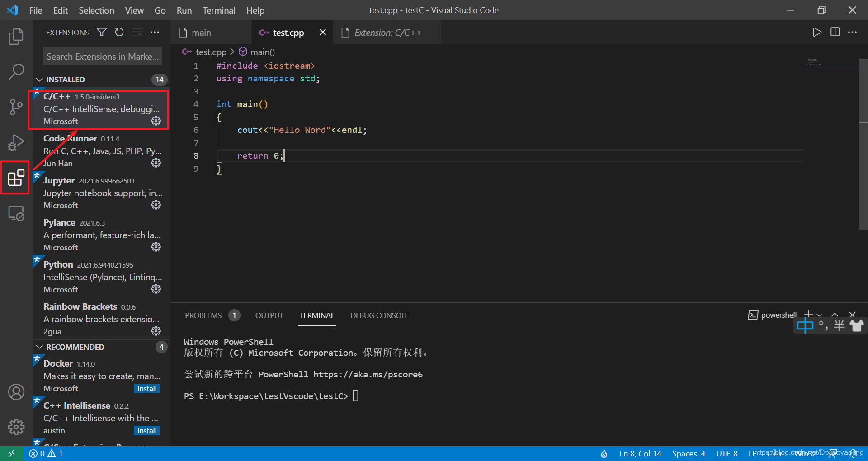The image size is (868, 461).
Task: Open the Manage gear at the activity bar bottom
Action: 16,427
